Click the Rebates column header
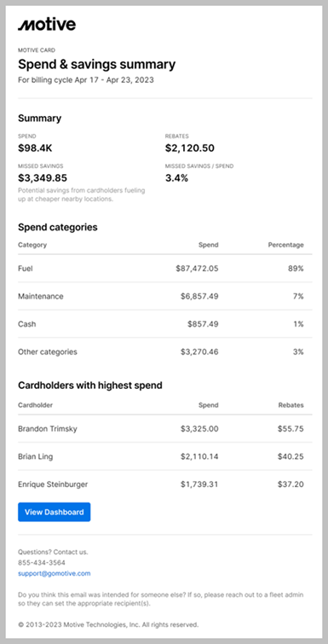This screenshot has height=644, width=328. (x=291, y=405)
